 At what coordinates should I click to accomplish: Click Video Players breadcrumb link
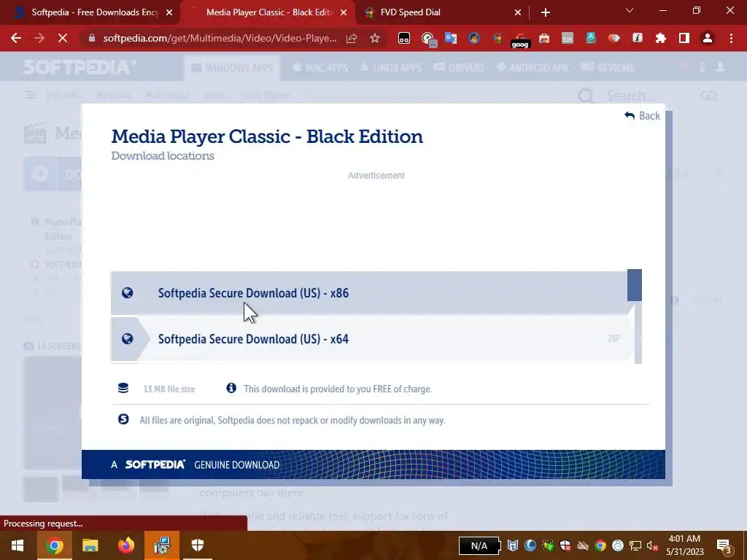point(266,96)
